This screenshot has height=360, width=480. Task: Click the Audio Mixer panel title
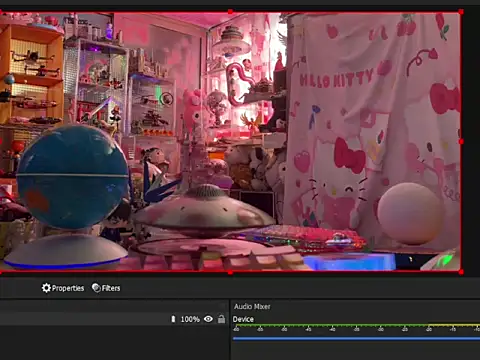click(x=252, y=306)
